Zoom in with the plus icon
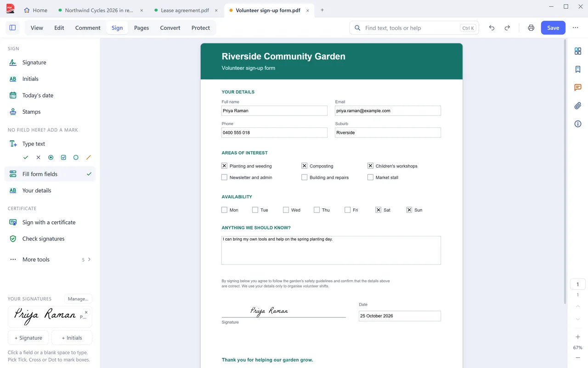The image size is (588, 368). [x=578, y=337]
